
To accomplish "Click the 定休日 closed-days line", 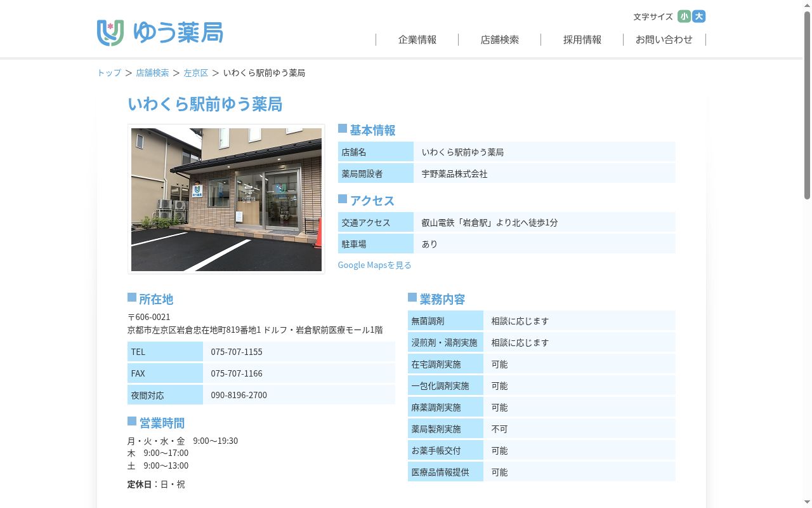I will [x=156, y=485].
